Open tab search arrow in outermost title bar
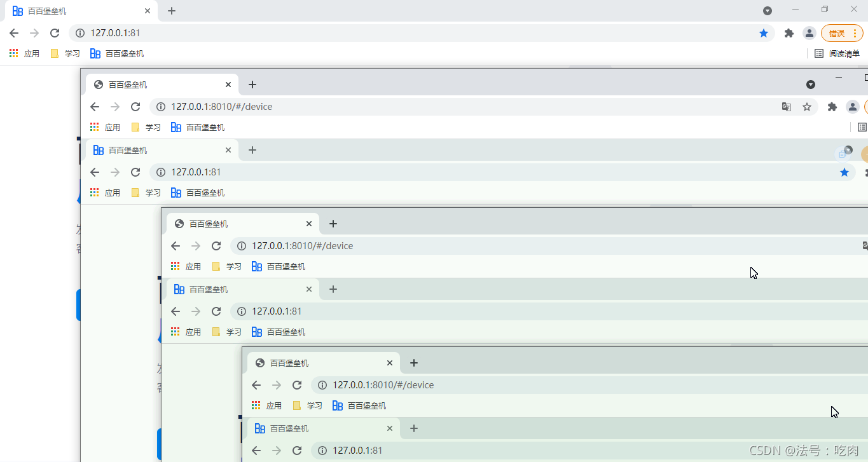 tap(768, 11)
